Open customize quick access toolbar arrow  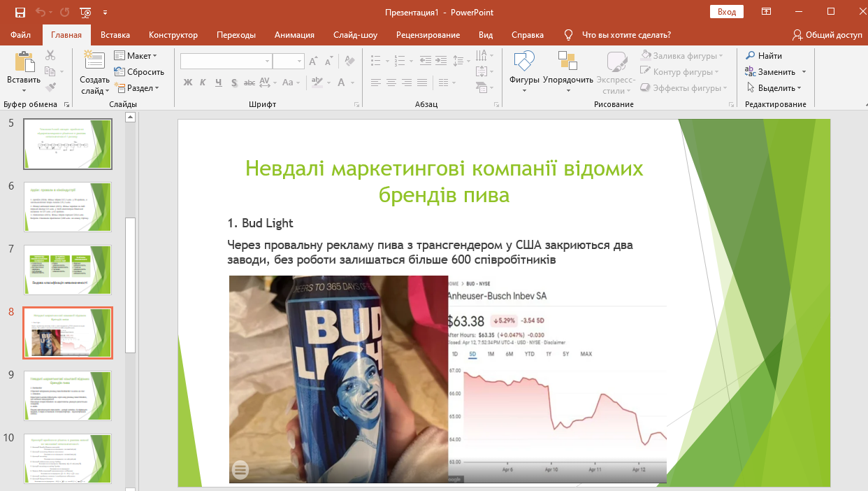coord(105,12)
